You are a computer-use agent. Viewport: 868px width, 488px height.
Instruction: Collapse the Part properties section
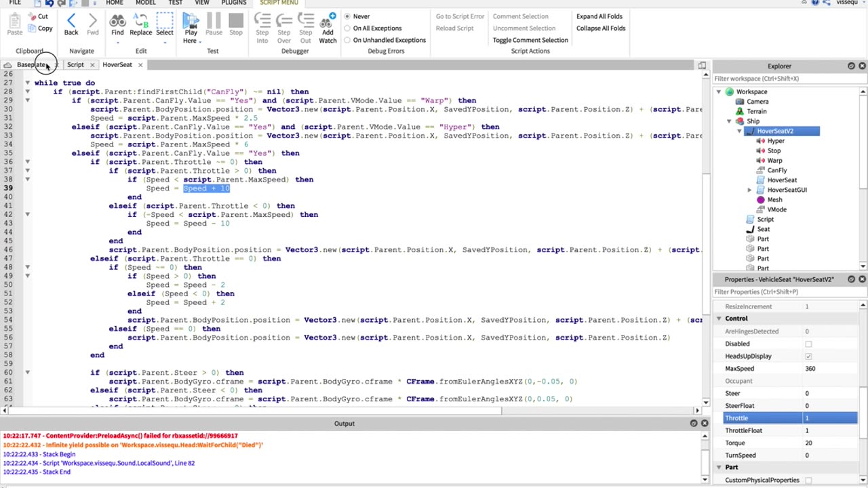click(719, 468)
